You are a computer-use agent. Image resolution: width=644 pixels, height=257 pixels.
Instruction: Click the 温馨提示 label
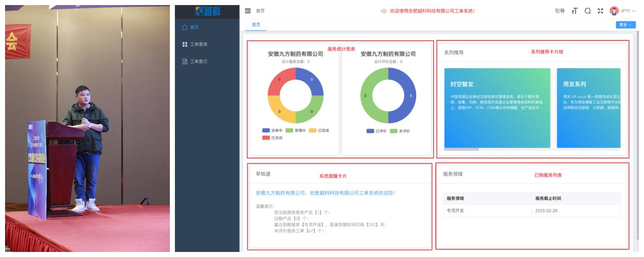pyautogui.click(x=265, y=206)
